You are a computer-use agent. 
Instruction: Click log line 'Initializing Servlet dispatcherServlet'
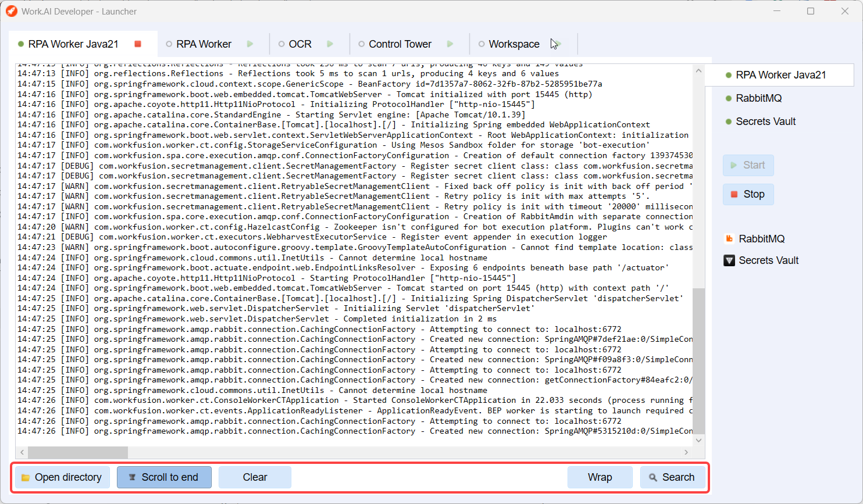276,309
